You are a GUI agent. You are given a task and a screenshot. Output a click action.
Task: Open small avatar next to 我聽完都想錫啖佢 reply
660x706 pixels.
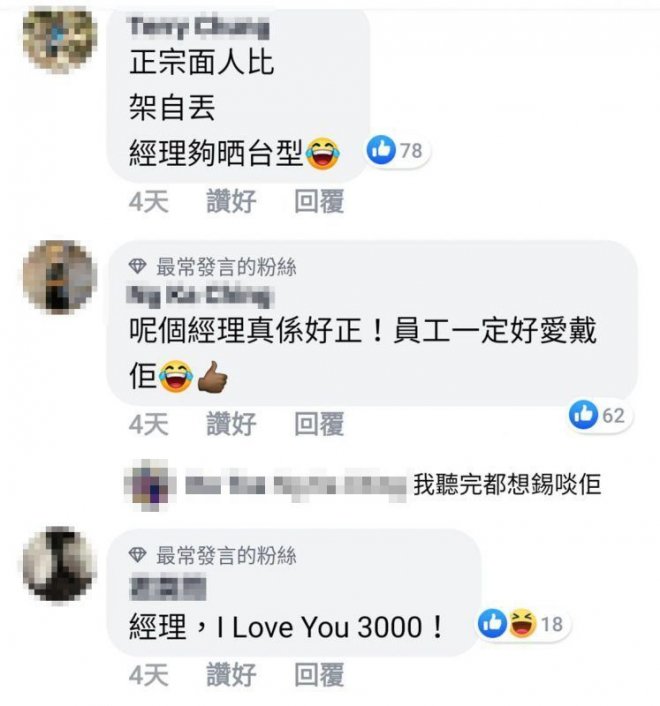coord(152,485)
